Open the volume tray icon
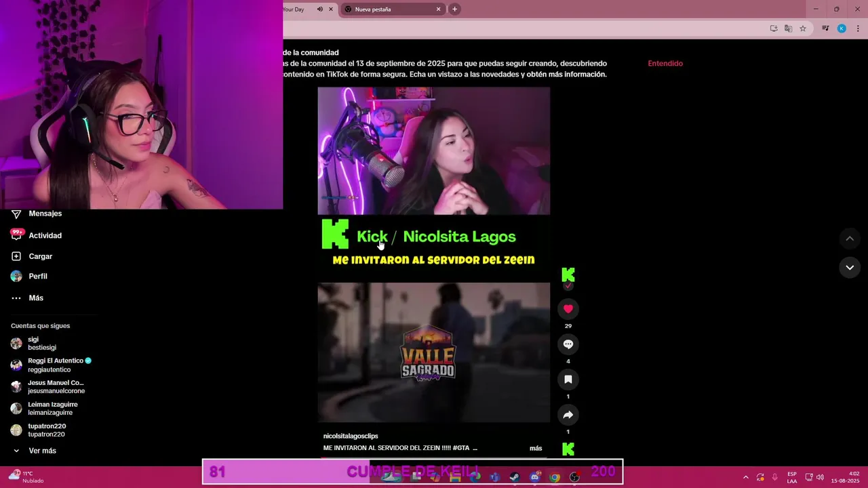868x488 pixels. [820, 477]
